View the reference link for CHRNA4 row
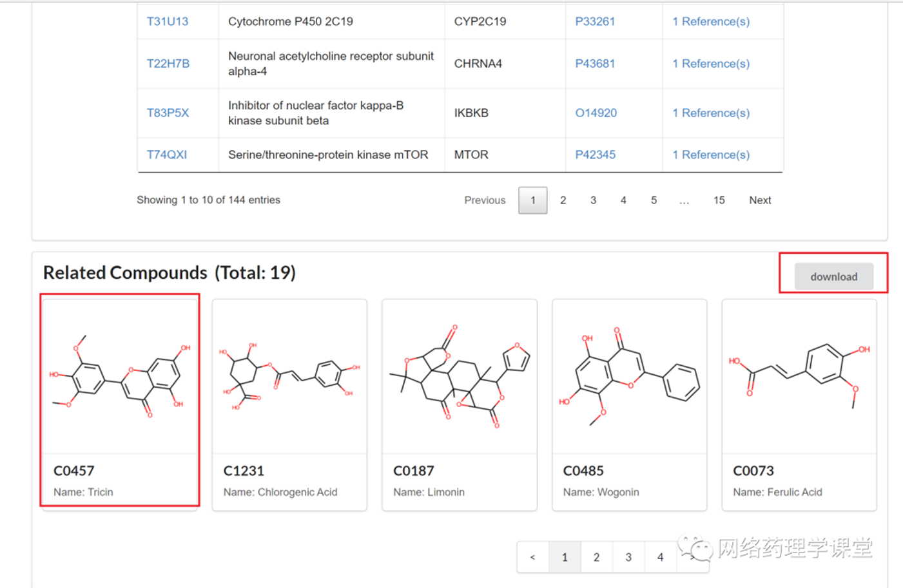This screenshot has height=588, width=903. (711, 64)
